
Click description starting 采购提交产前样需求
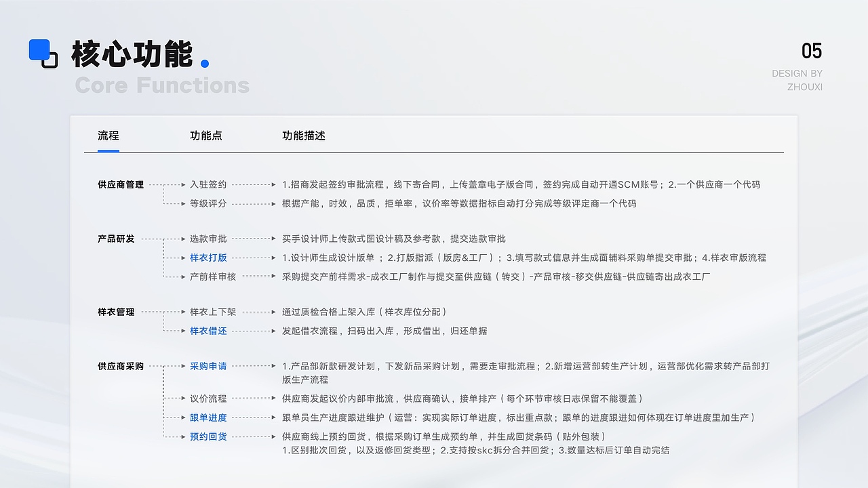click(x=496, y=277)
